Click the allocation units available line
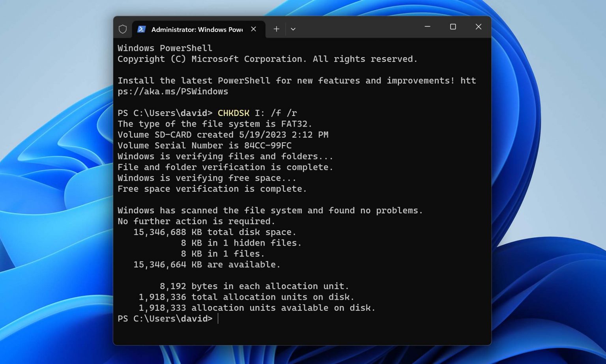This screenshot has height=364, width=606. 256,308
